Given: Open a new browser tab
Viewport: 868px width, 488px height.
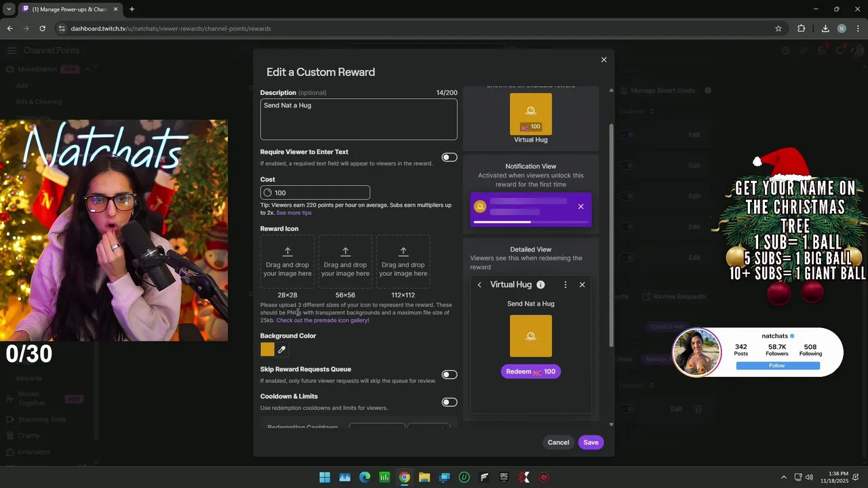Looking at the screenshot, I should tap(132, 9).
